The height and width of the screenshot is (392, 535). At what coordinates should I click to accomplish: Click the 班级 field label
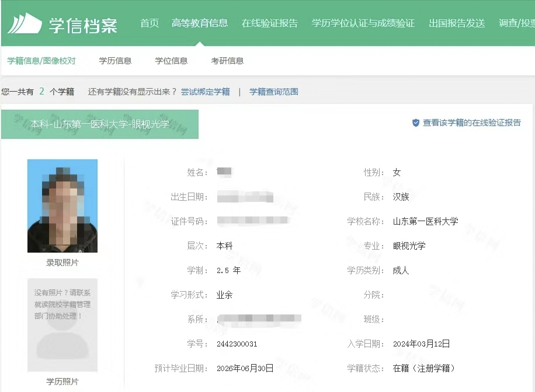[x=374, y=320]
